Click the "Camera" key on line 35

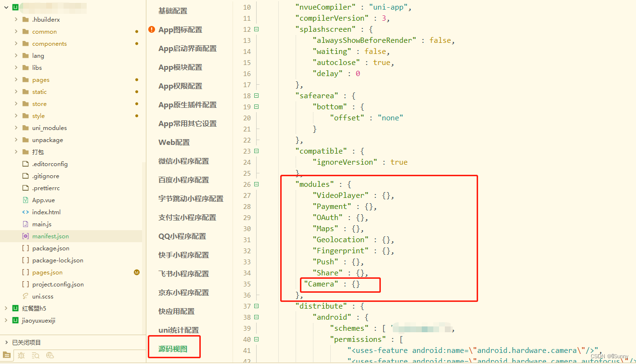point(321,284)
